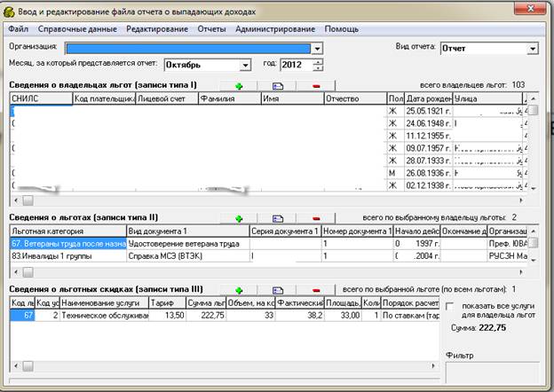The height and width of the screenshot is (392, 554).
Task: Click the Наименование услуги column header
Action: click(x=105, y=303)
